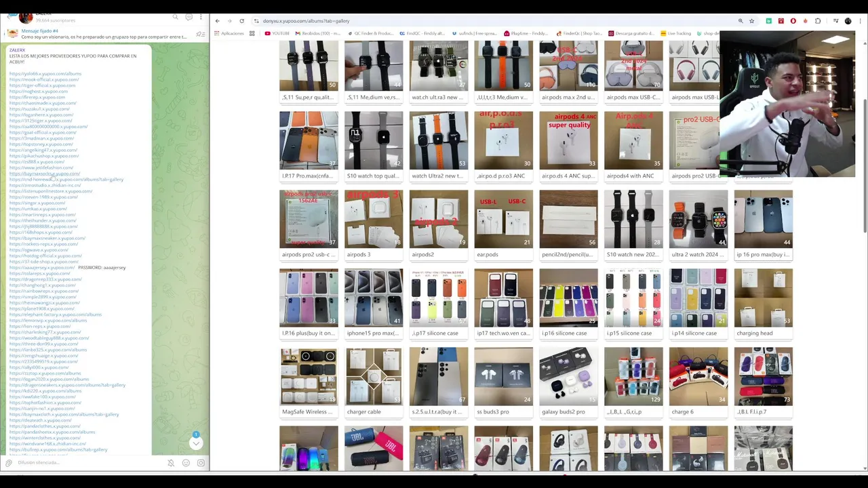This screenshot has width=868, height=488.
Task: Open ultra 2 watch 2024 album
Action: [698, 224]
